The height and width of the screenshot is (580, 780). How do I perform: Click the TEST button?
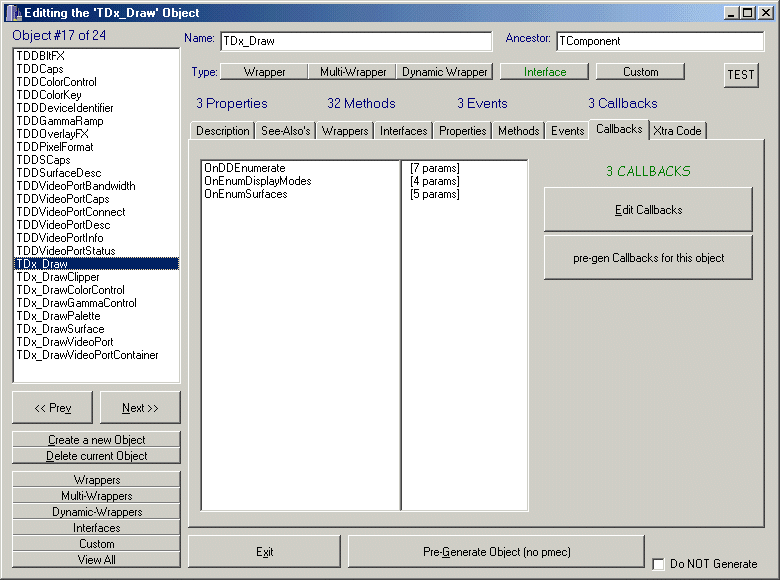pyautogui.click(x=741, y=75)
